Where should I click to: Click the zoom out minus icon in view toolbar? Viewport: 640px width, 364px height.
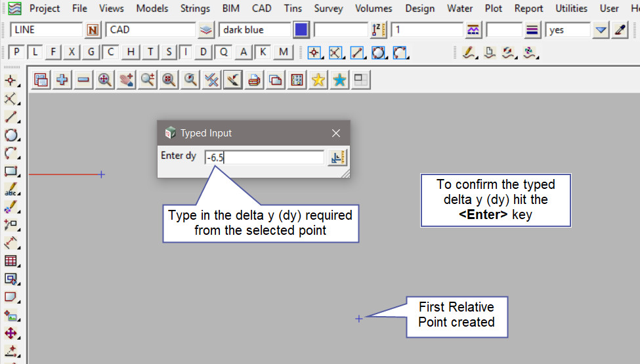pyautogui.click(x=83, y=80)
